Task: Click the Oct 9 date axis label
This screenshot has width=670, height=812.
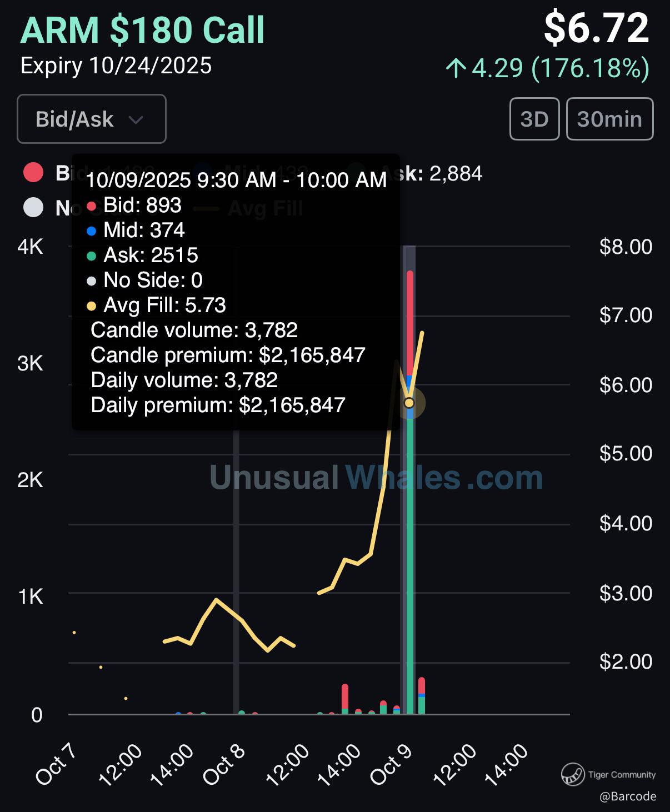Action: click(x=391, y=764)
